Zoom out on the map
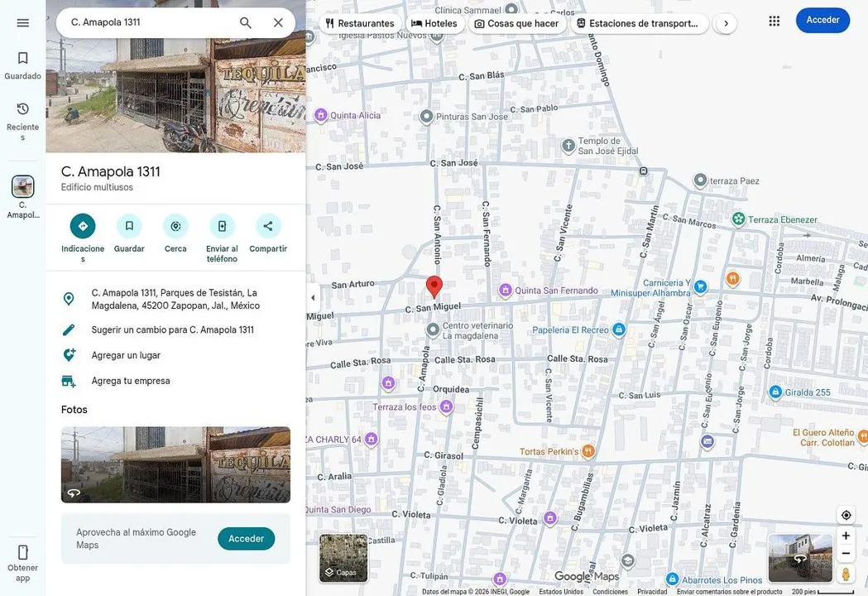Viewport: 868px width, 596px height. coord(846,553)
